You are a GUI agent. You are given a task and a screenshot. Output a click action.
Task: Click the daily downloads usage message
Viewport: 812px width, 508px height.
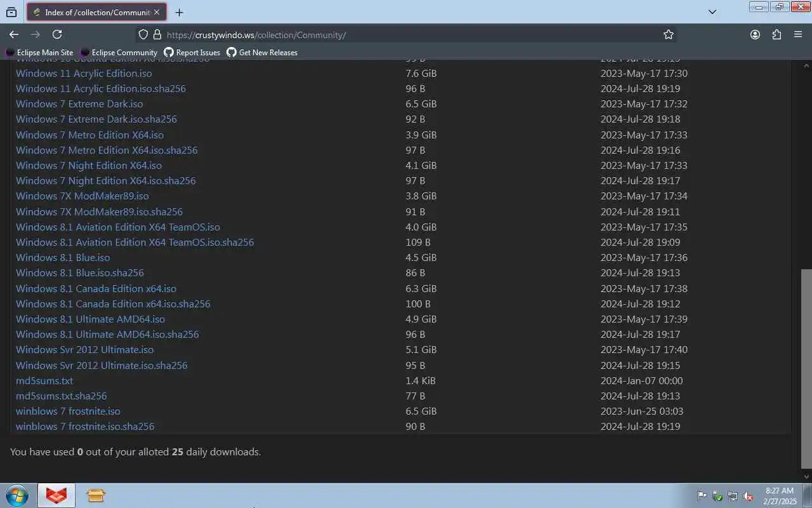136,452
